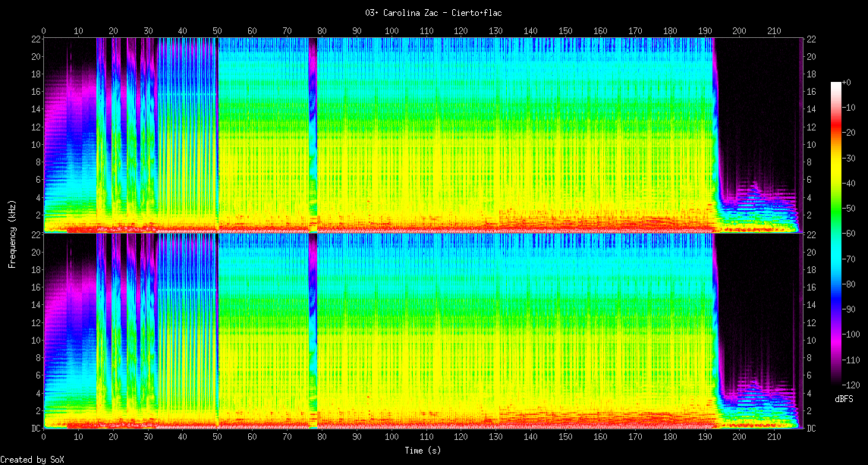Select the white top of the dBFS color bar
The image size is (868, 465).
[835, 84]
